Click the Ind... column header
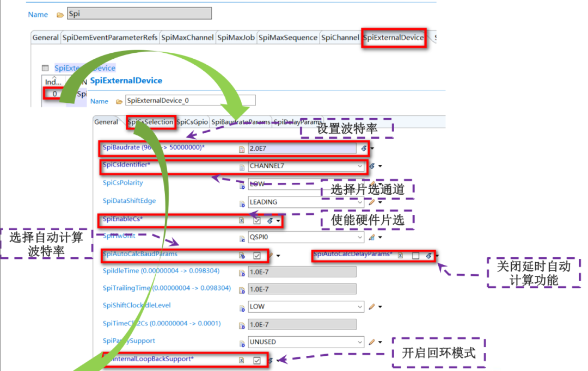Screen dimensions: 588x371 (53, 82)
